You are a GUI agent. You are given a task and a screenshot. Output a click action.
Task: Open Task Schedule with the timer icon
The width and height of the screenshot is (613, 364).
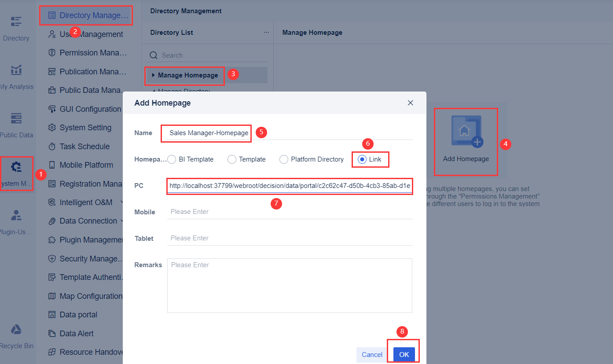(79, 147)
